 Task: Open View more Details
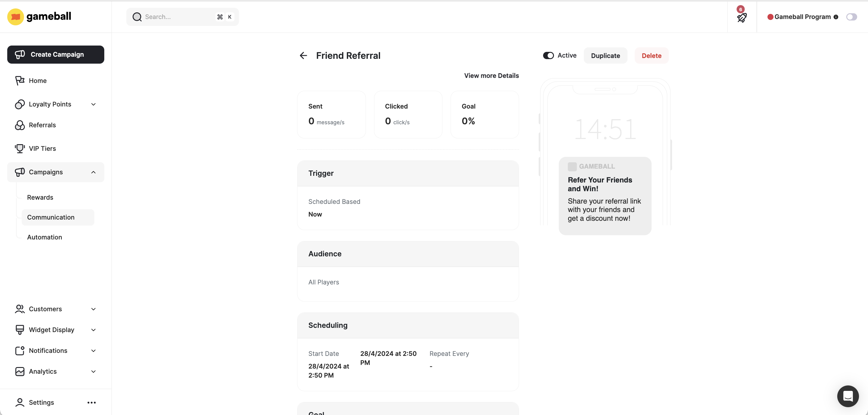[491, 75]
